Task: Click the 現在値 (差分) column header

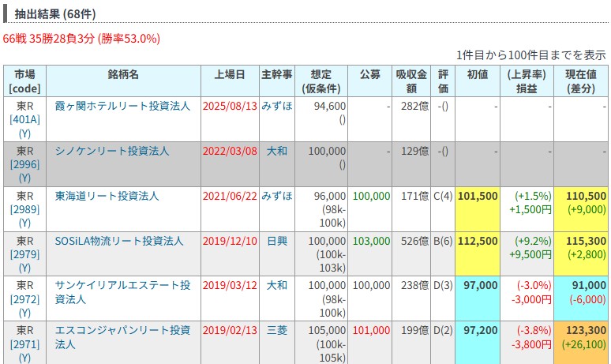Action: [580, 81]
